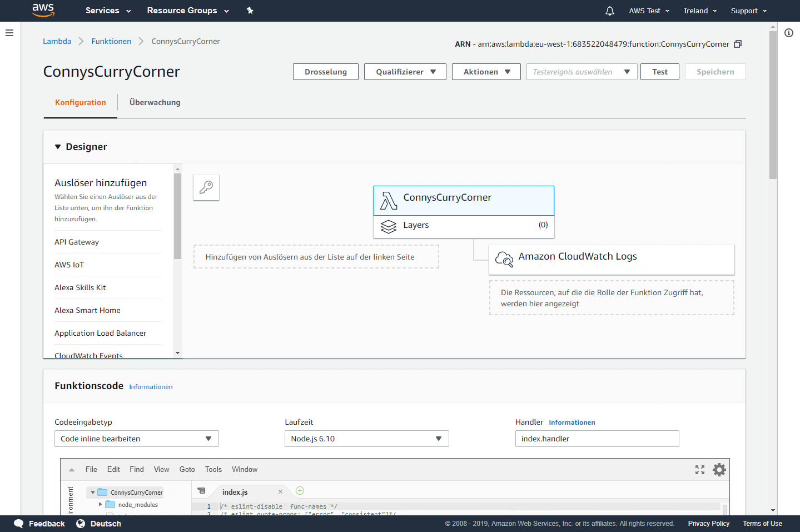This screenshot has height=532, width=800.
Task: Collapse the Designer section
Action: pos(58,147)
